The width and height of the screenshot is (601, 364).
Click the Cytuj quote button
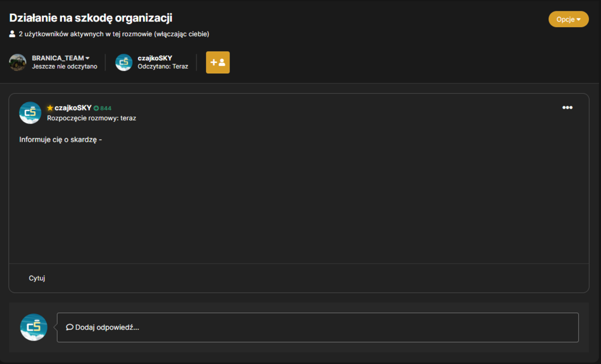(37, 278)
